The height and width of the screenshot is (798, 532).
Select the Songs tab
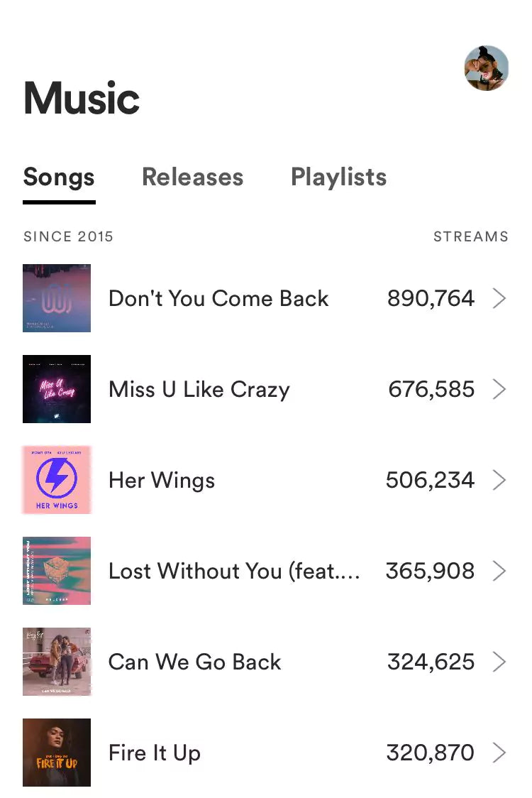pyautogui.click(x=59, y=177)
